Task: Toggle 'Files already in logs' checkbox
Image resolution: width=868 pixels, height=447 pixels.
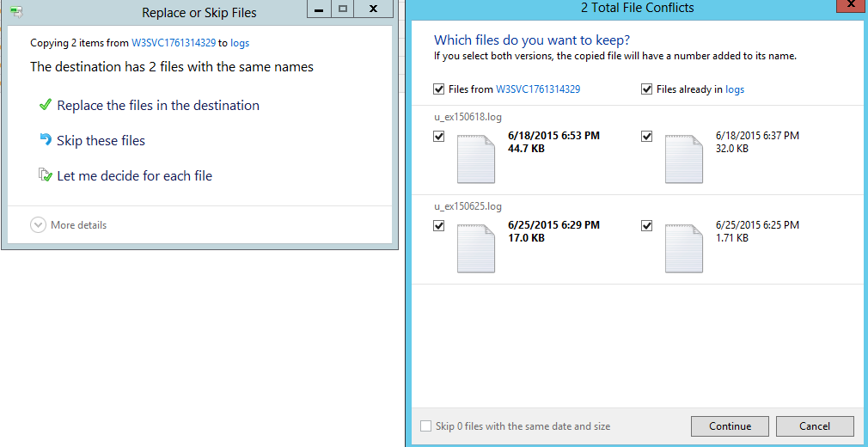Action: tap(646, 89)
